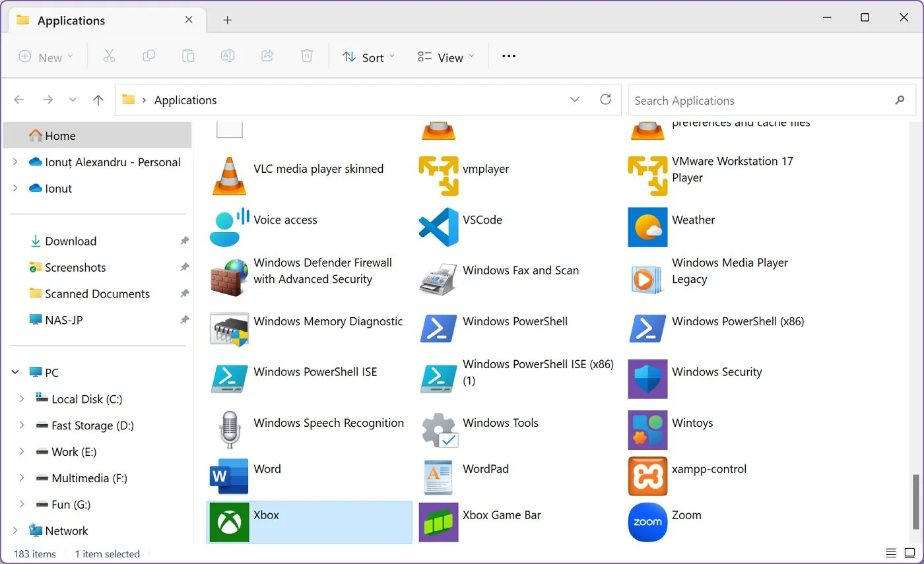
Task: Select the VSCode icon
Action: point(438,227)
